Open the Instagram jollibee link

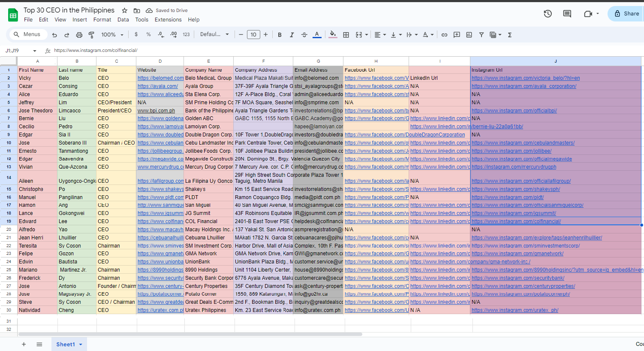pos(512,151)
